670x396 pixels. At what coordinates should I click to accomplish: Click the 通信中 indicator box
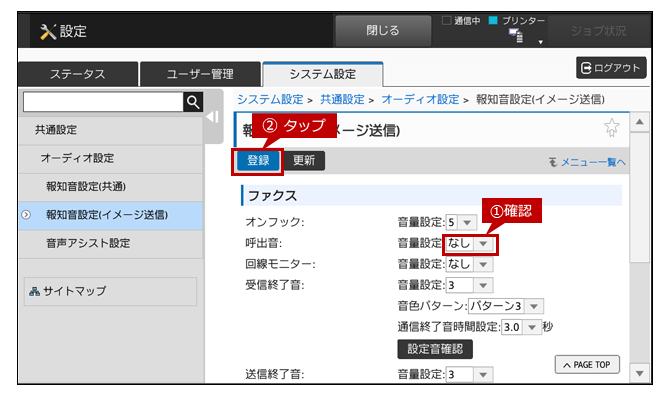tap(447, 21)
